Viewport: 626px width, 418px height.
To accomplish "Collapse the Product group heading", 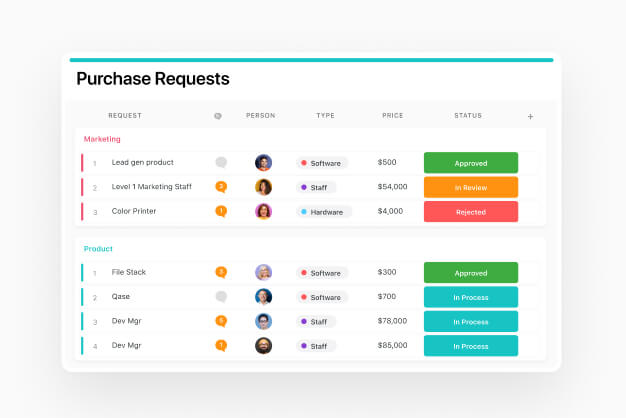I will tap(98, 249).
